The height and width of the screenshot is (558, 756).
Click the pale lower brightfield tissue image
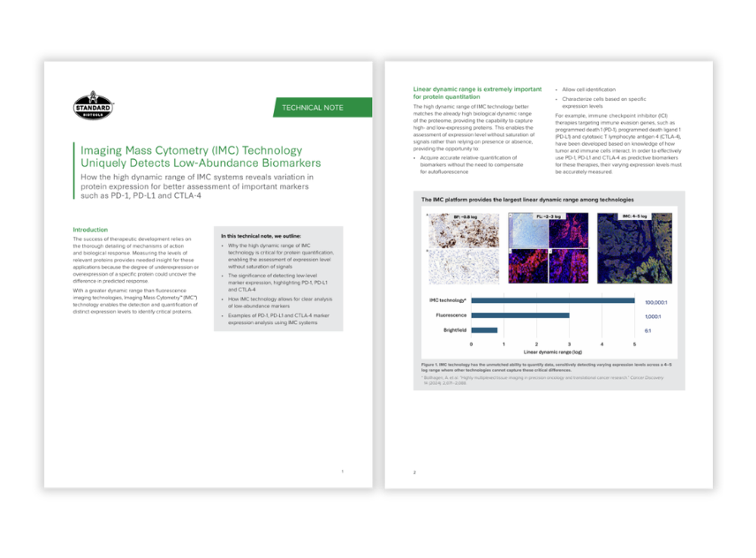coord(464,267)
